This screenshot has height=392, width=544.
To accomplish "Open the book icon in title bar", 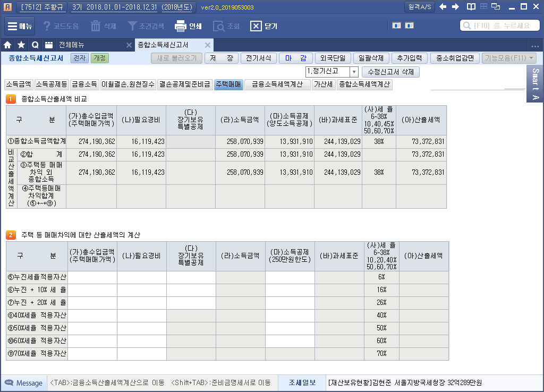I will coord(471,7).
